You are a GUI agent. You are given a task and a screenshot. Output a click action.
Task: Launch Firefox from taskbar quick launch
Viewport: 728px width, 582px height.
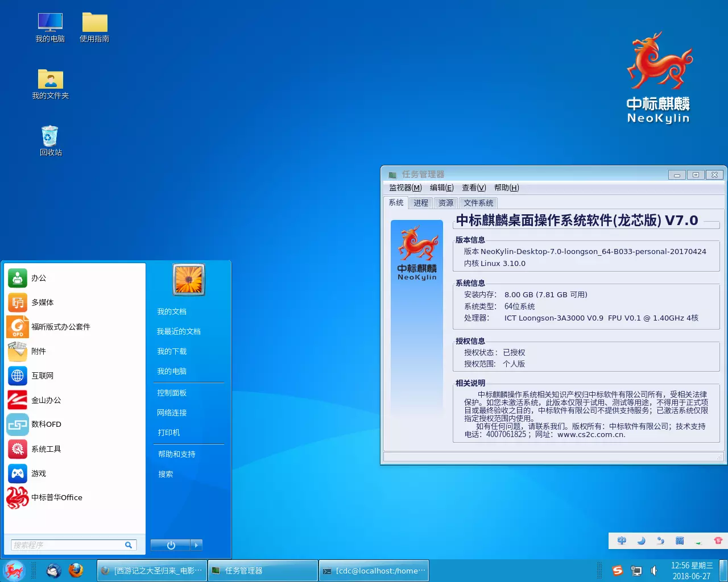pyautogui.click(x=76, y=571)
